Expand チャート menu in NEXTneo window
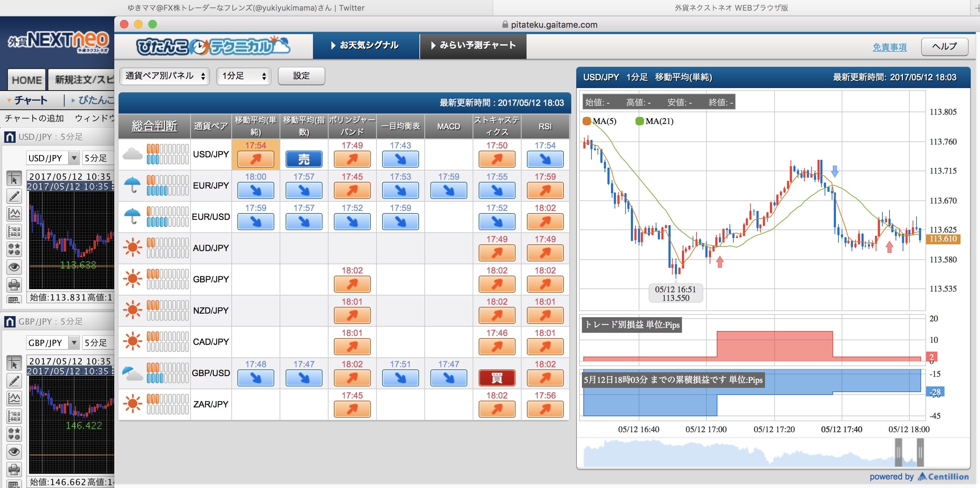The width and height of the screenshot is (980, 488). (27, 100)
